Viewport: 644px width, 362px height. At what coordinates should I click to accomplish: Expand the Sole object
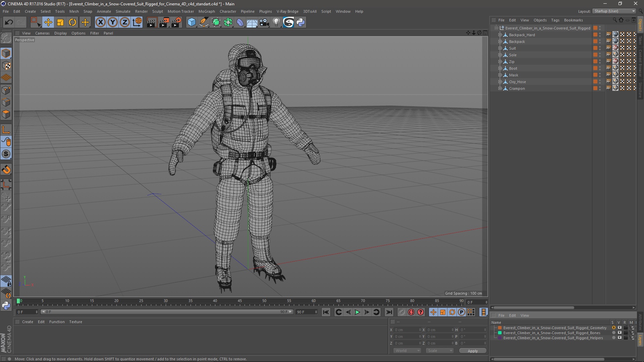[x=500, y=55]
